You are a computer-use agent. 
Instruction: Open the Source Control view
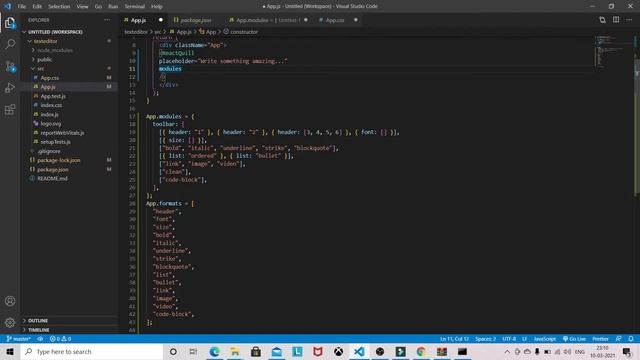coord(10,66)
